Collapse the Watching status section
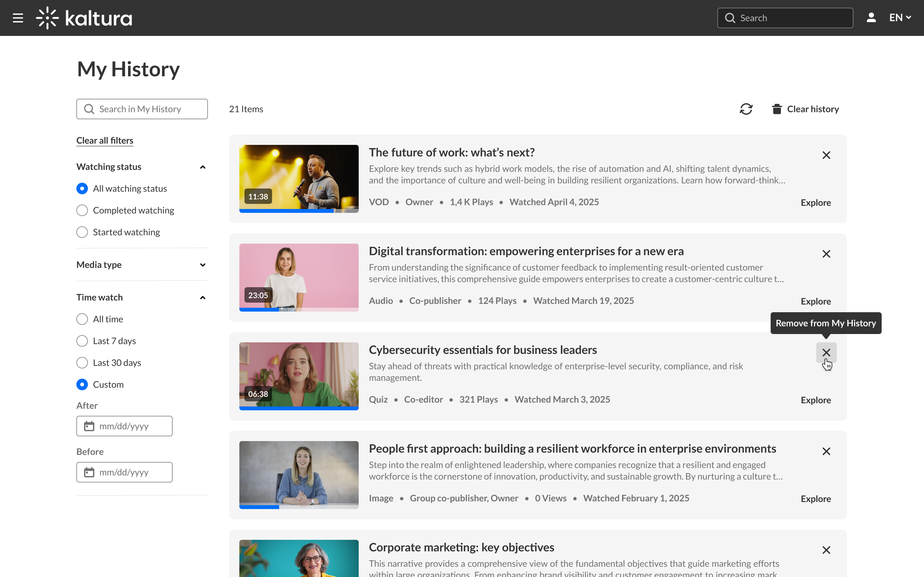Image resolution: width=924 pixels, height=577 pixels. [203, 167]
